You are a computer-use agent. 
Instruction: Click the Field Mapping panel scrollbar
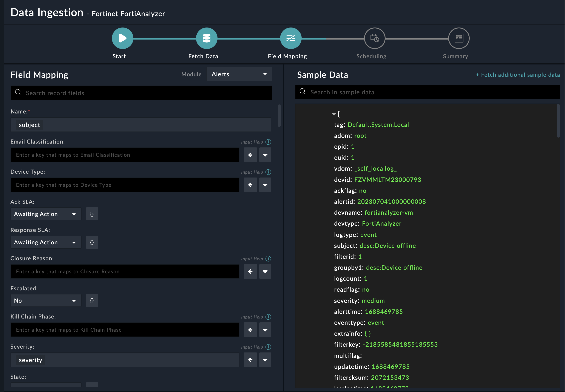(x=279, y=116)
